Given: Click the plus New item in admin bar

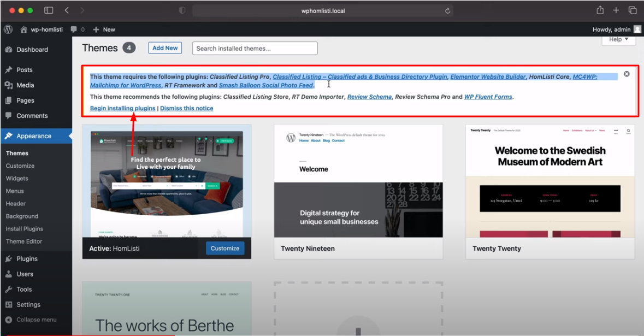Looking at the screenshot, I should 104,30.
